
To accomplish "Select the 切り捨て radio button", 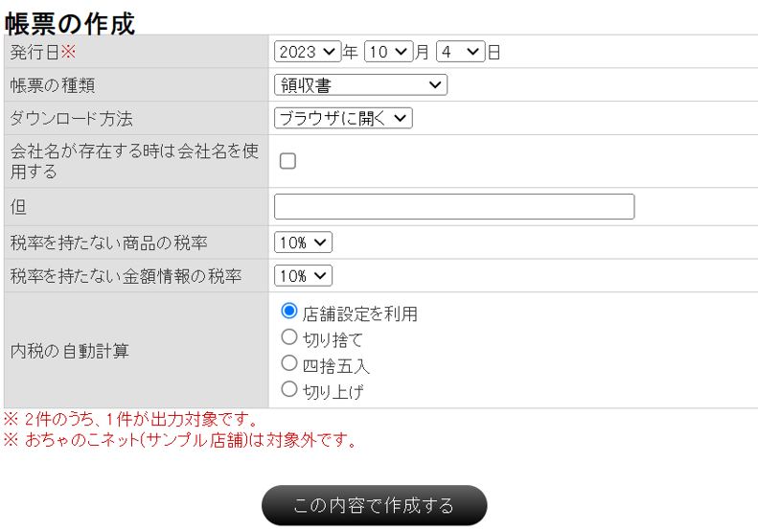I will [289, 337].
